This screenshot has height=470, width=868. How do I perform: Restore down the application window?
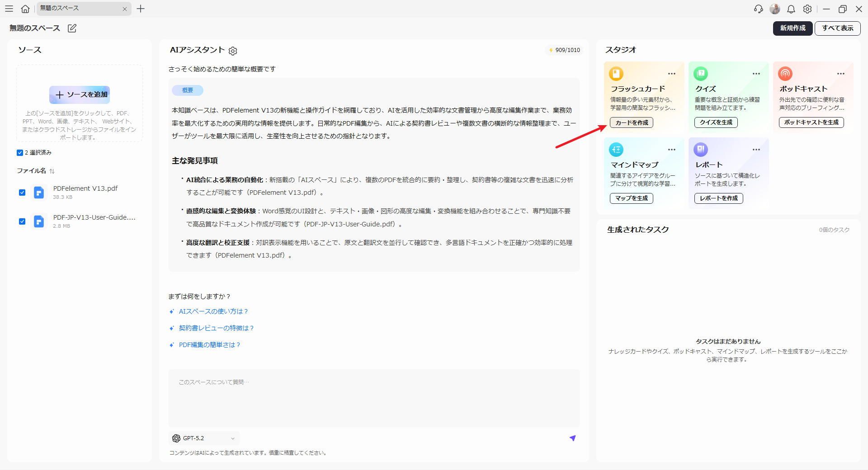(843, 9)
